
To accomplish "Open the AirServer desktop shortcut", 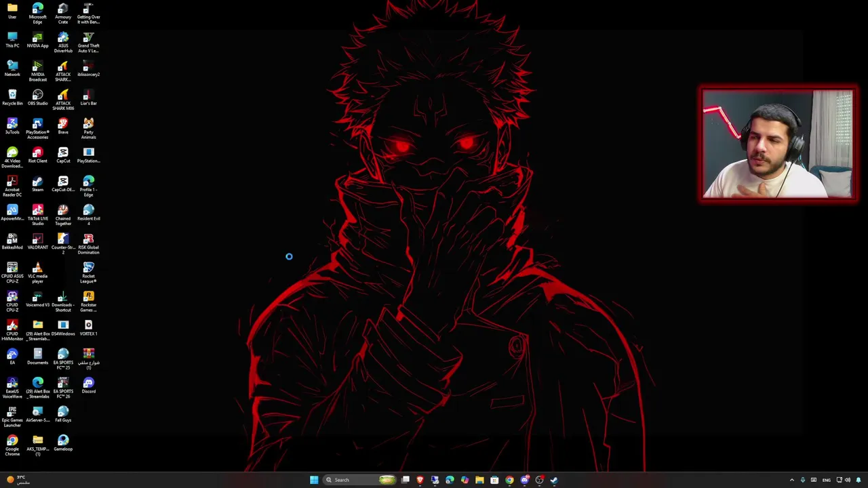I will point(37,414).
